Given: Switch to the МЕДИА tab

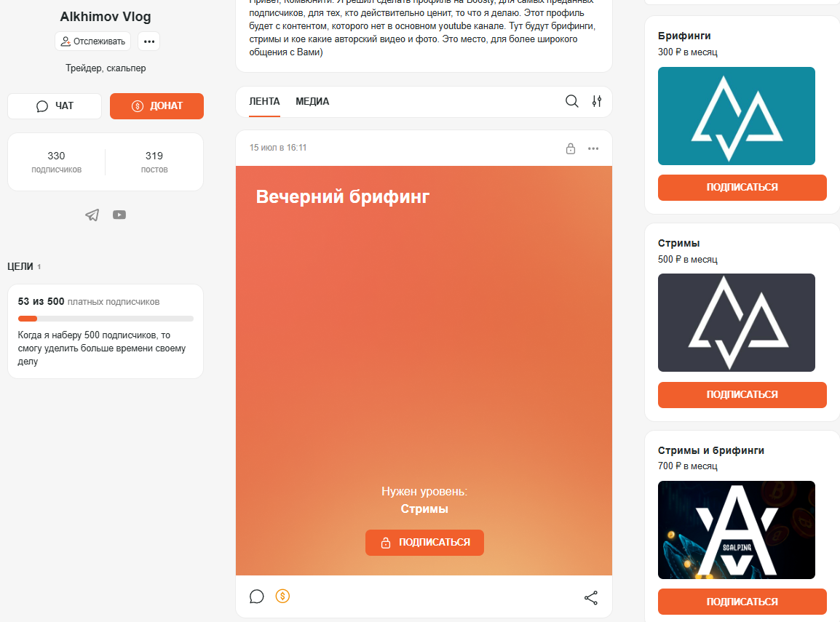Looking at the screenshot, I should tap(312, 101).
